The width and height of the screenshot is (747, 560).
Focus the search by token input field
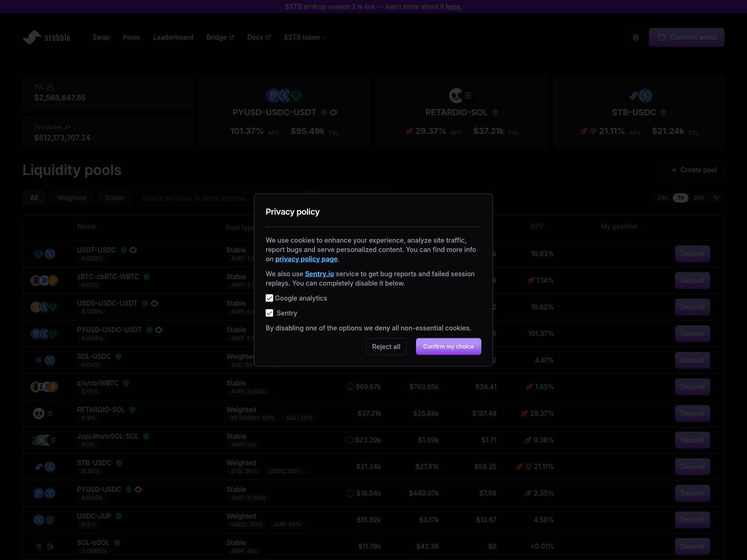pos(194,198)
